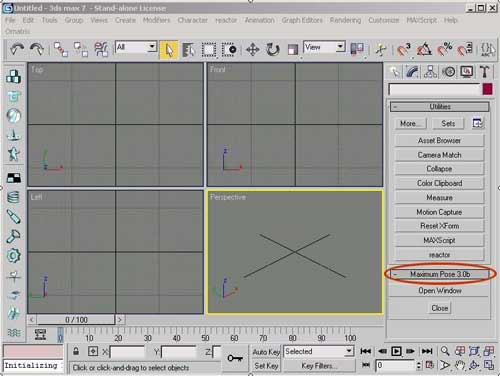Click the Set Keys key icon
This screenshot has width=500, height=376.
tap(235, 358)
